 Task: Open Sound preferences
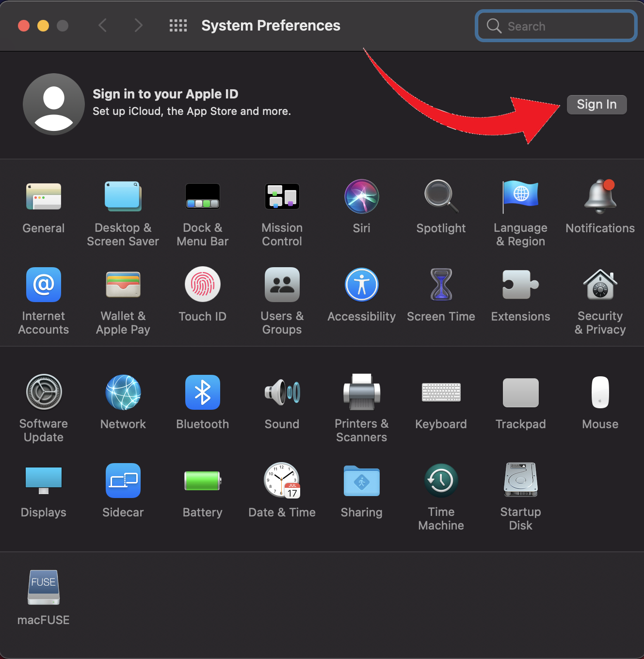282,393
